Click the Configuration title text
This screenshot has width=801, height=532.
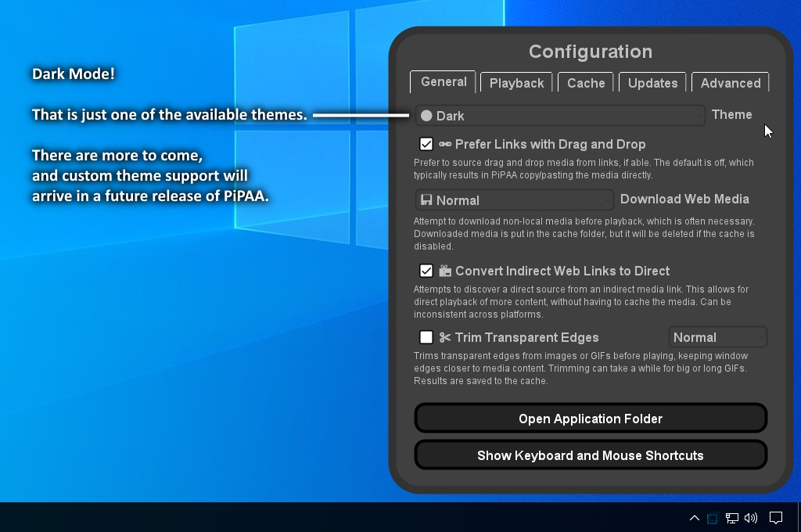click(x=591, y=52)
